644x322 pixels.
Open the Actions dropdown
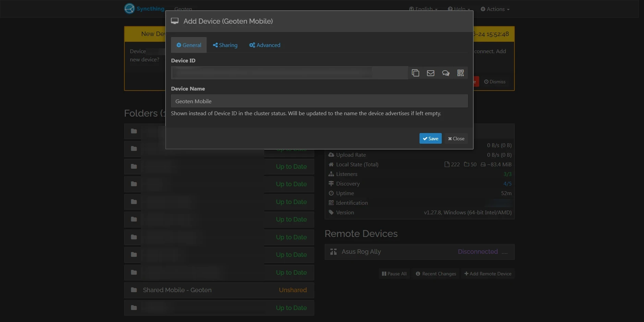point(495,9)
